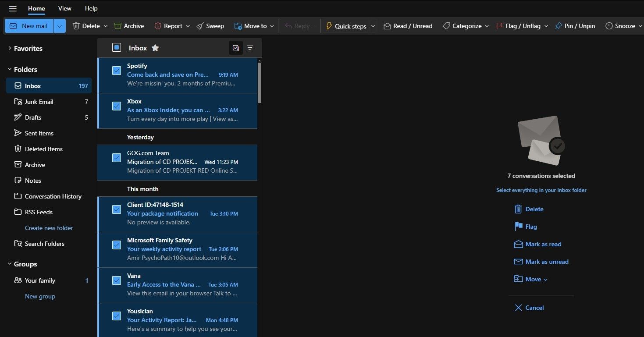Open the hamburger navigation menu
The width and height of the screenshot is (644, 337).
pos(13,9)
